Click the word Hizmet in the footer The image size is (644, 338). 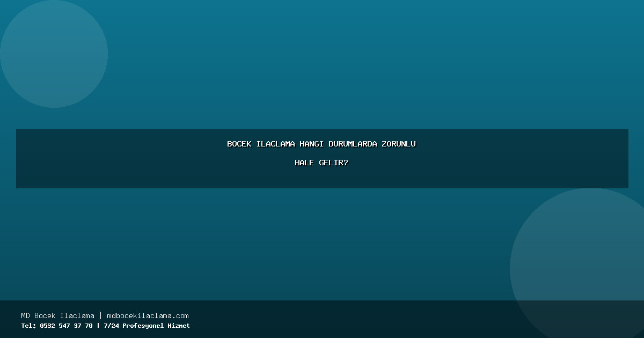178,326
